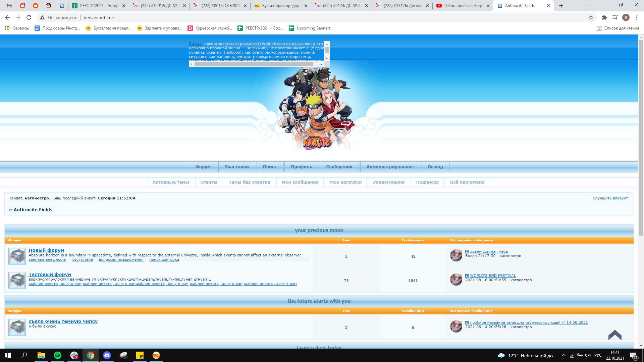
Task: Click the page vertical scrollbar thumb
Action: tap(641, 137)
